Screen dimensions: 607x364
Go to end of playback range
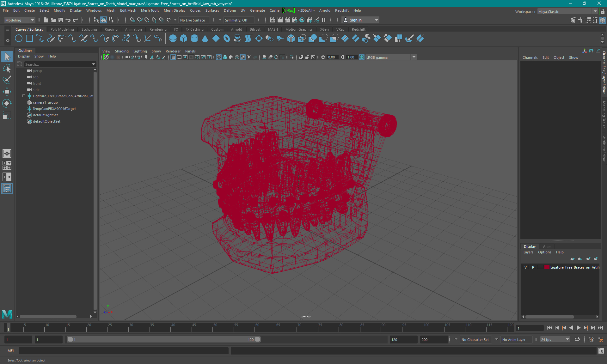coord(600,328)
